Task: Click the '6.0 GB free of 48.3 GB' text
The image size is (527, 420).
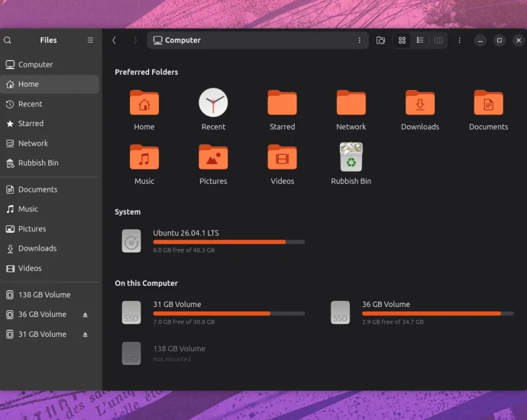Action: (x=184, y=250)
